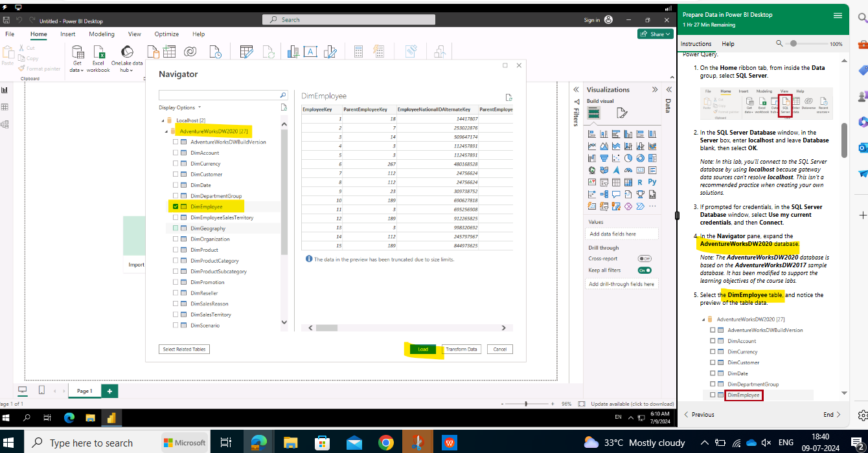Check the DimCustomer table checkbox
The image size is (868, 453).
(175, 174)
